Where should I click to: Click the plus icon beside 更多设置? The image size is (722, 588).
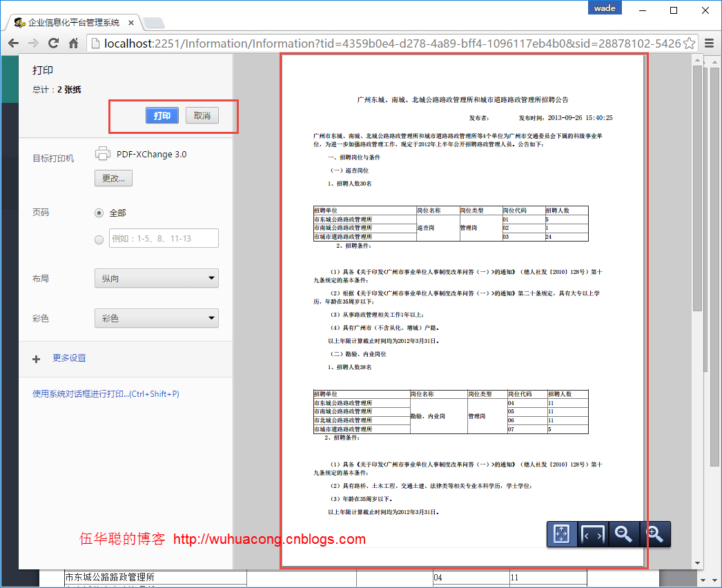37,359
